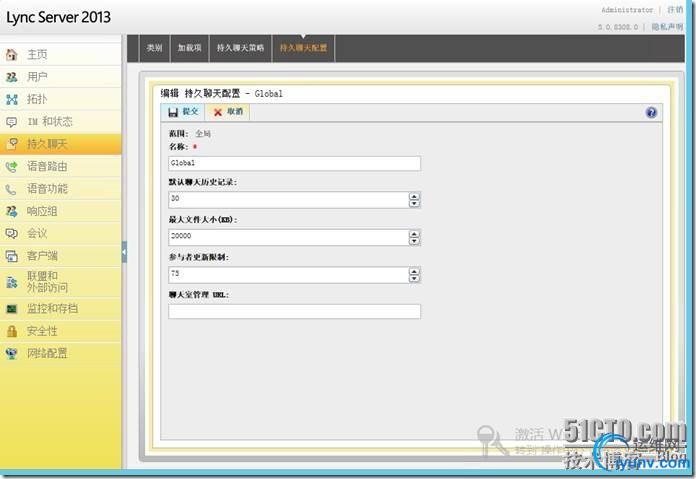Screen dimensions: 696x479
Task: Click the 持久聊天 sidebar icon
Action: click(x=12, y=143)
